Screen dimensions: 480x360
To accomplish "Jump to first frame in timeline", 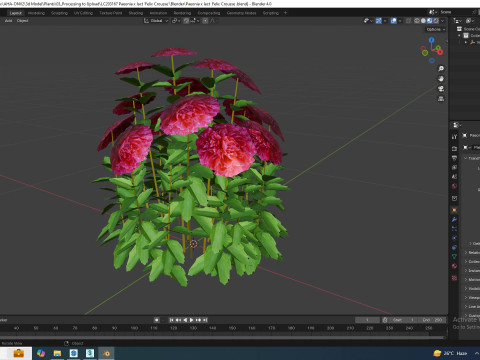I will pos(171,320).
